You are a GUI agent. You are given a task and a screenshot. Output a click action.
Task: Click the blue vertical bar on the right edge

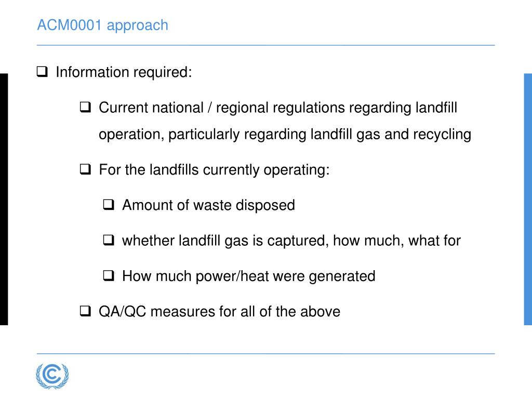coord(528,199)
